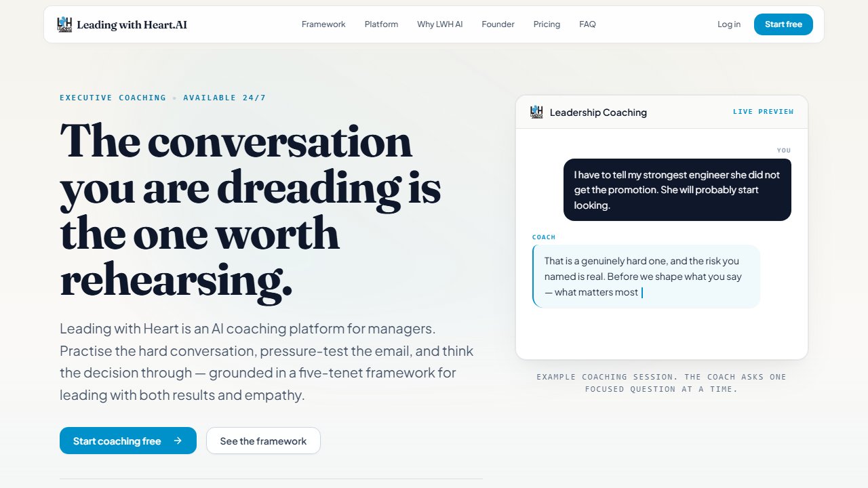The height and width of the screenshot is (488, 868).
Task: Click the COACH label above the reply
Action: (x=544, y=237)
